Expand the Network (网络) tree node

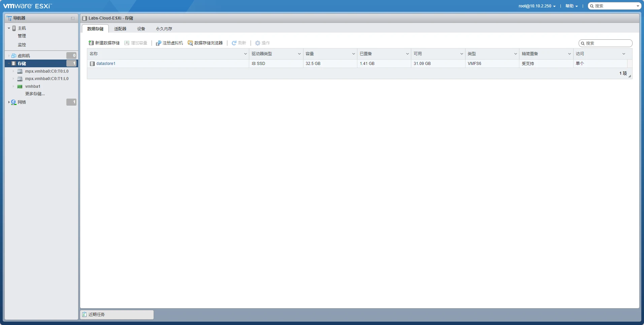9,102
